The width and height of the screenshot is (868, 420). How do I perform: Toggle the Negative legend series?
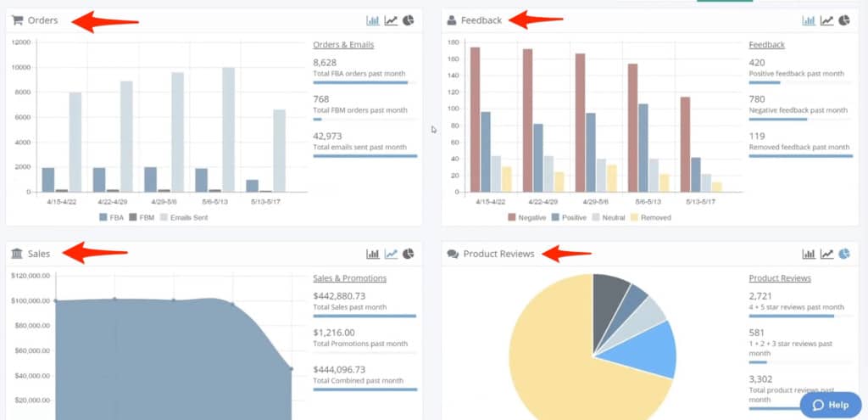pos(526,218)
